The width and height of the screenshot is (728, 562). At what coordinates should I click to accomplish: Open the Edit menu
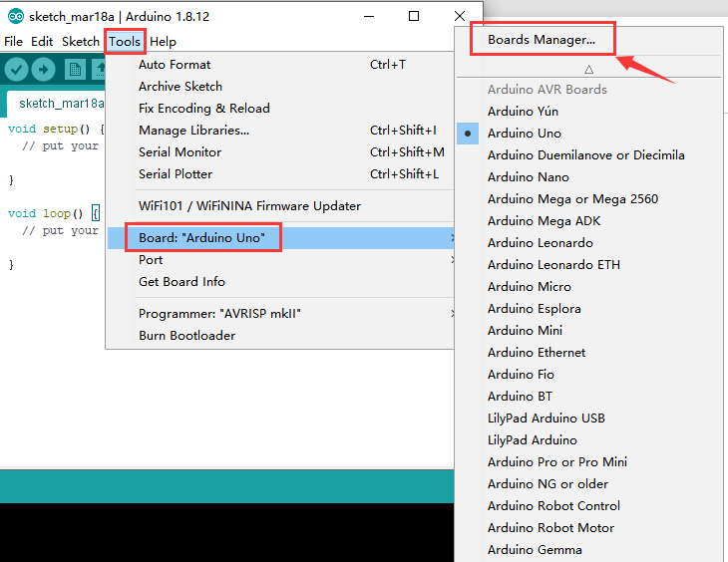tap(42, 41)
